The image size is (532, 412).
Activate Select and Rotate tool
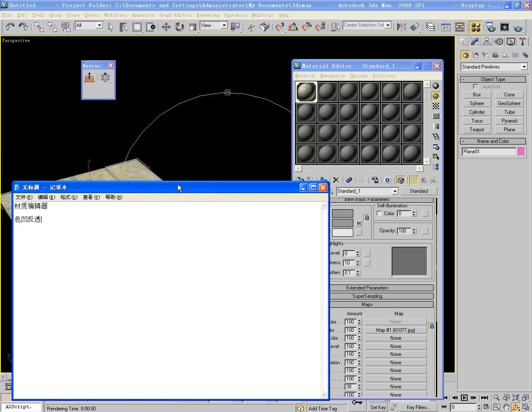[179, 27]
